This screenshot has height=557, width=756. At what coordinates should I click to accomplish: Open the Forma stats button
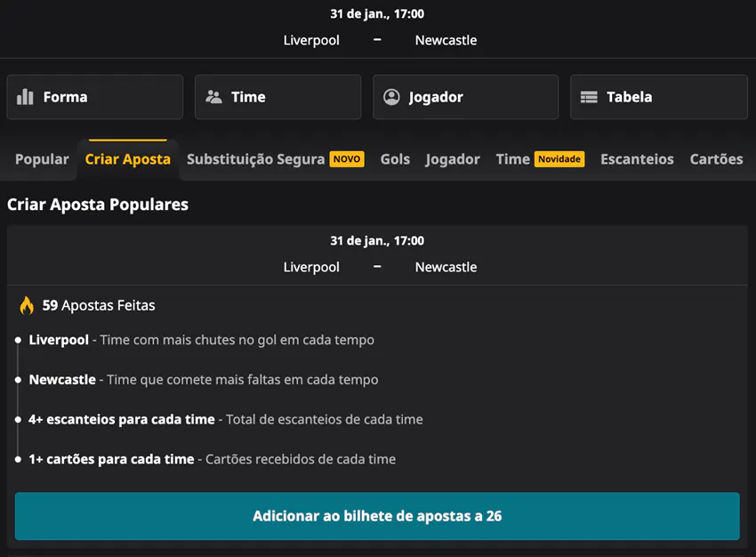94,97
